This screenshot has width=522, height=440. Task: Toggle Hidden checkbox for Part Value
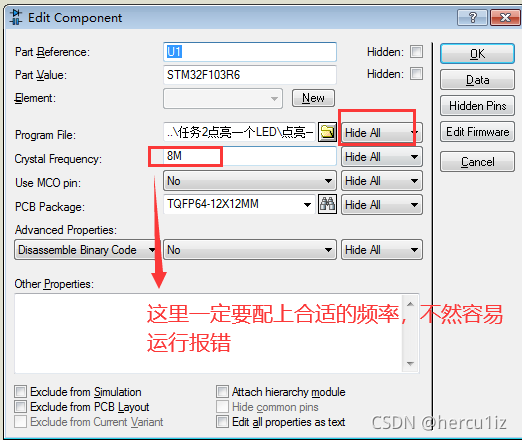click(416, 74)
